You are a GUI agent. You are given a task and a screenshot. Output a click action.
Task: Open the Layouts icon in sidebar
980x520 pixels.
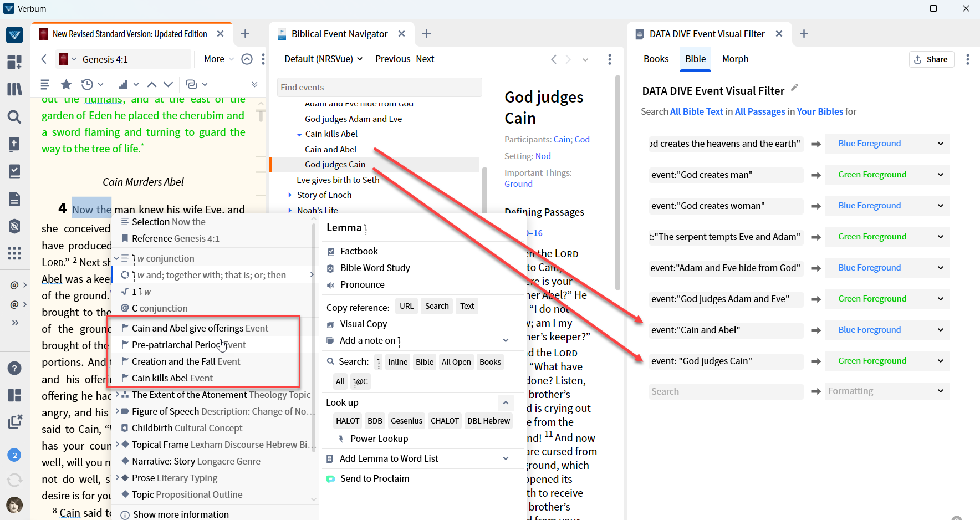point(14,395)
